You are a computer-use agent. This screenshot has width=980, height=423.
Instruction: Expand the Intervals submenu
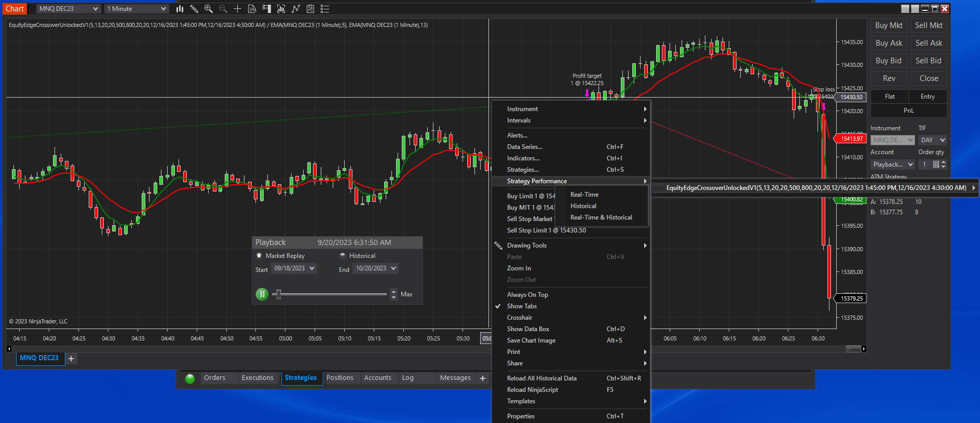pyautogui.click(x=571, y=120)
